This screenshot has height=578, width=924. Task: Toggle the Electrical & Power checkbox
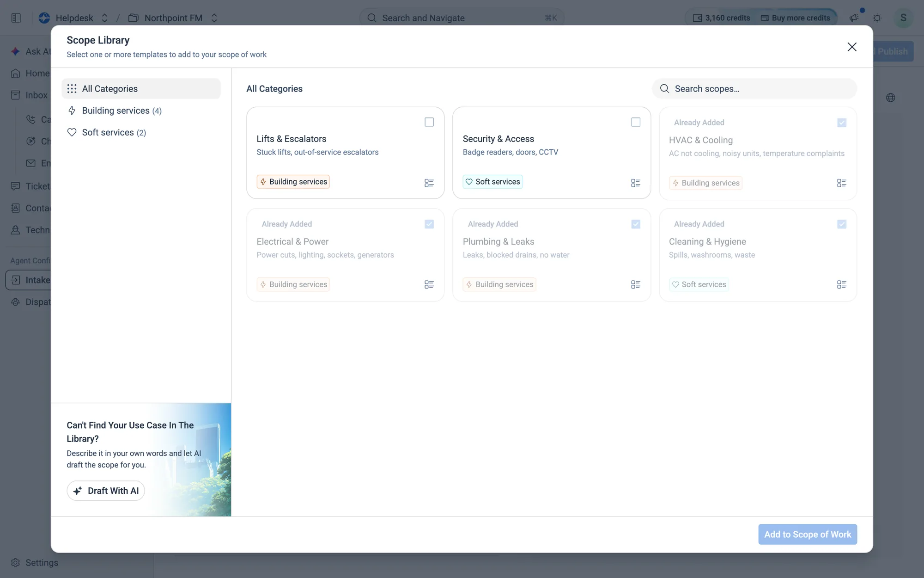point(429,224)
